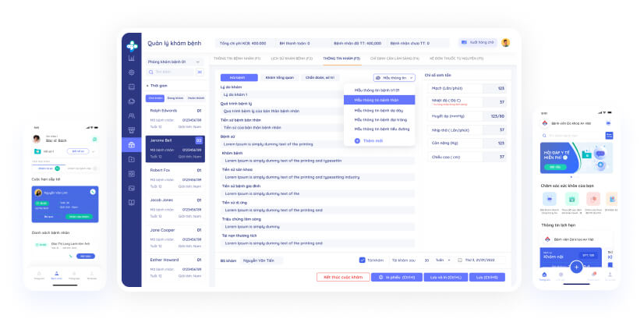Click the Lưu (Ctrl+S) button
Viewport: 644px width, 326px height.
[x=487, y=277]
